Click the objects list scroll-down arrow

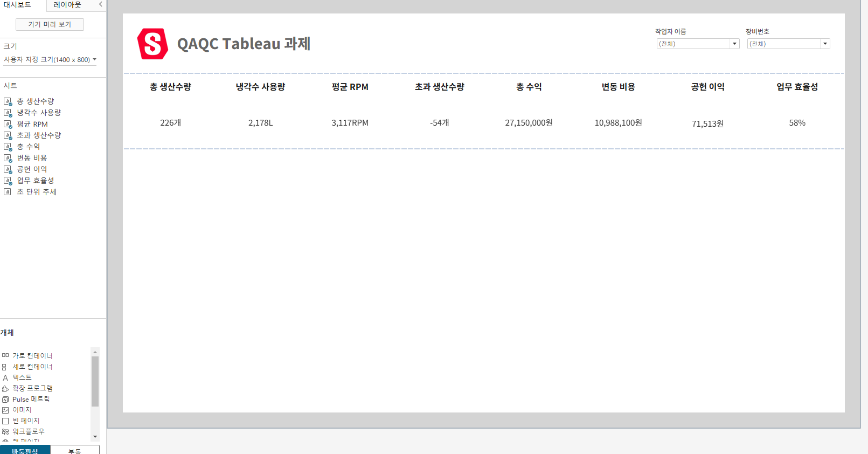point(95,437)
